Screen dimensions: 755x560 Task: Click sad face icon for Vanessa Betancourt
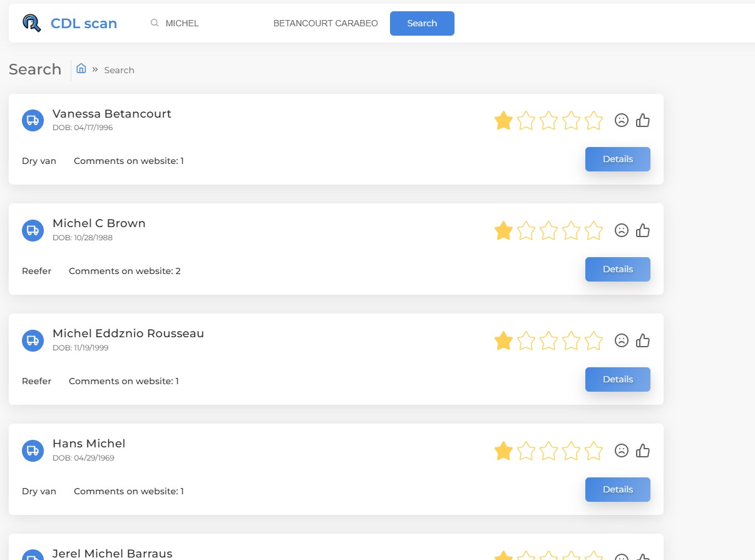pyautogui.click(x=621, y=120)
